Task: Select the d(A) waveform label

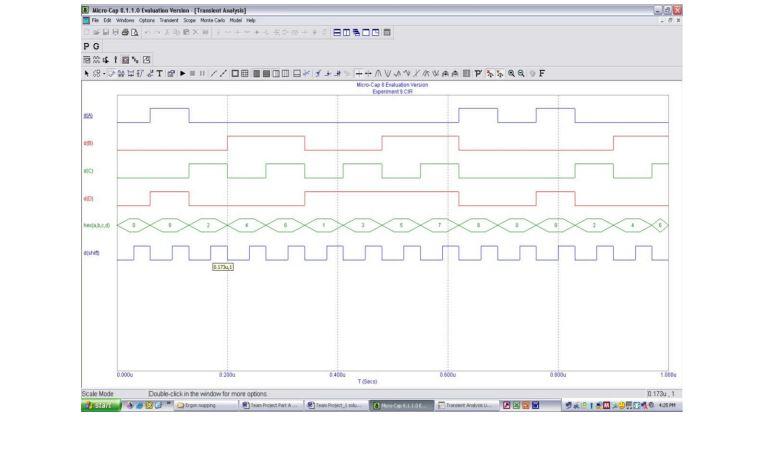Action: coord(88,116)
